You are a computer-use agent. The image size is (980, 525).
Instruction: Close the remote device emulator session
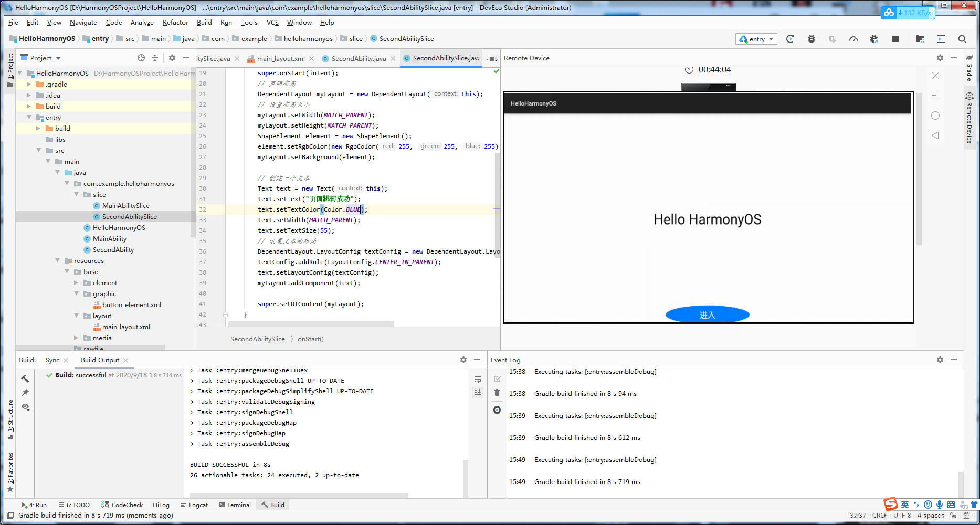935,76
